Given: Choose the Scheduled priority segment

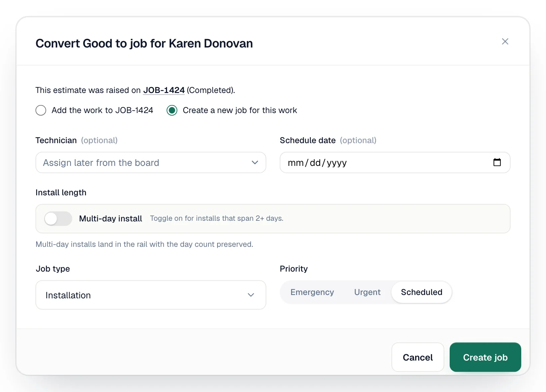Looking at the screenshot, I should (x=422, y=292).
